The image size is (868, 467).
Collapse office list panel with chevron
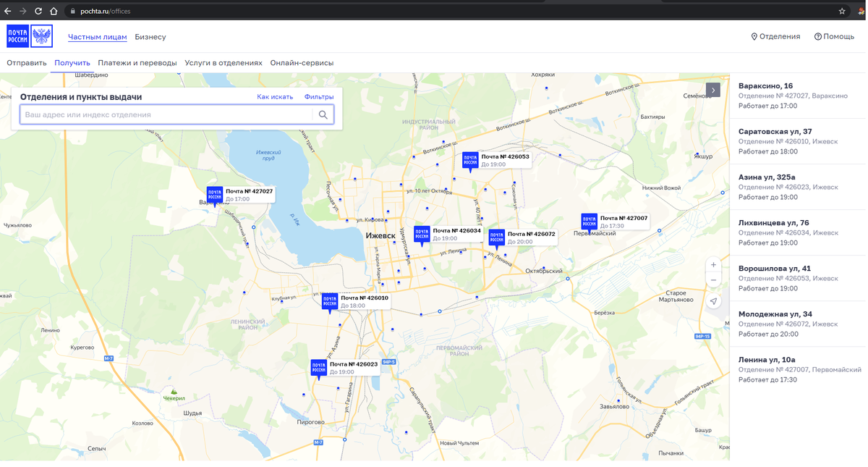click(x=713, y=91)
